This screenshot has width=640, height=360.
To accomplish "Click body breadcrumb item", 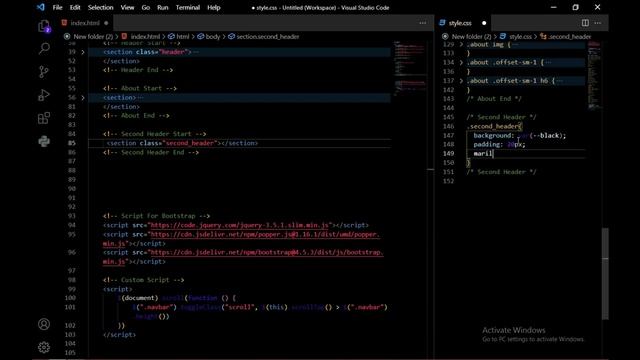I will pyautogui.click(x=213, y=37).
